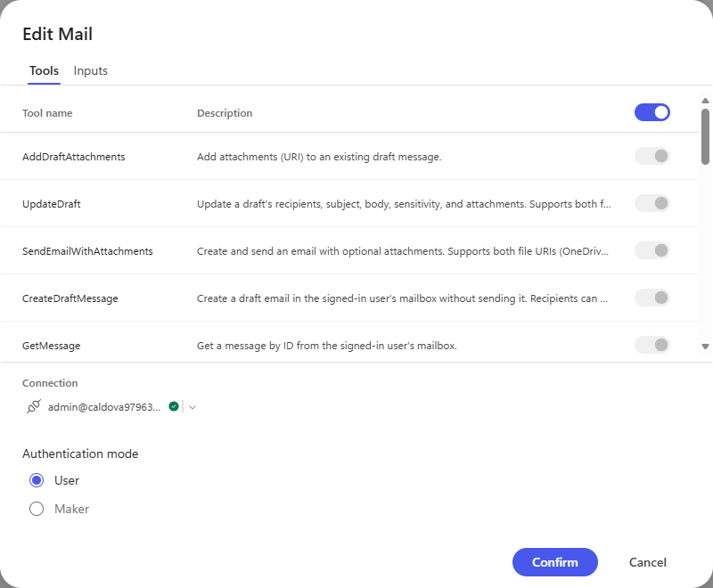Click the scroll down arrow
This screenshot has height=588, width=713.
click(705, 347)
